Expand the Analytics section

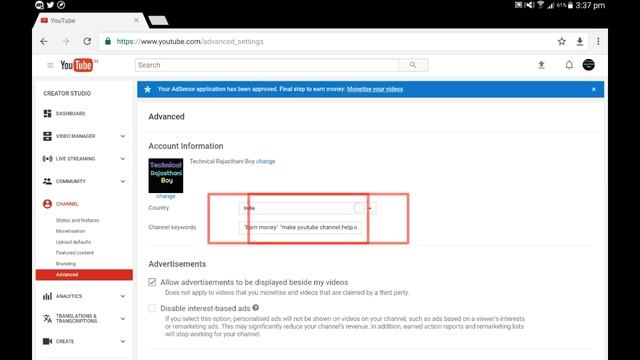123,296
